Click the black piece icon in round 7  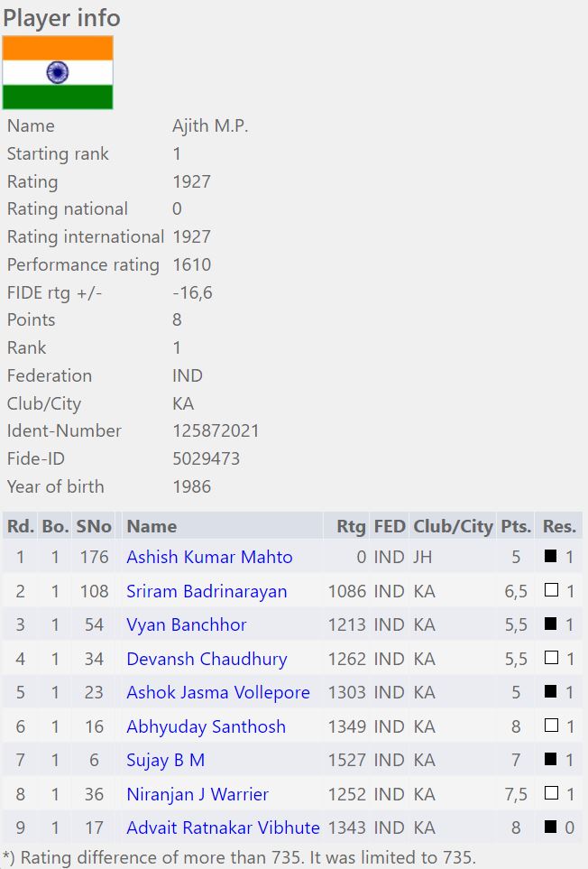(550, 761)
